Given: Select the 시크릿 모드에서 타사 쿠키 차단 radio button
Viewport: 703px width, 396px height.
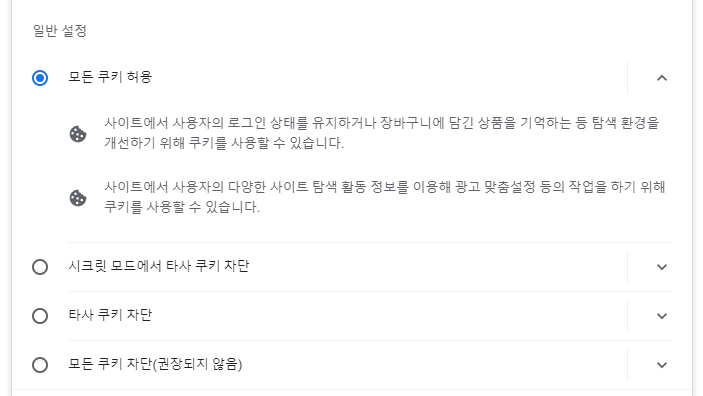Looking at the screenshot, I should coord(40,267).
